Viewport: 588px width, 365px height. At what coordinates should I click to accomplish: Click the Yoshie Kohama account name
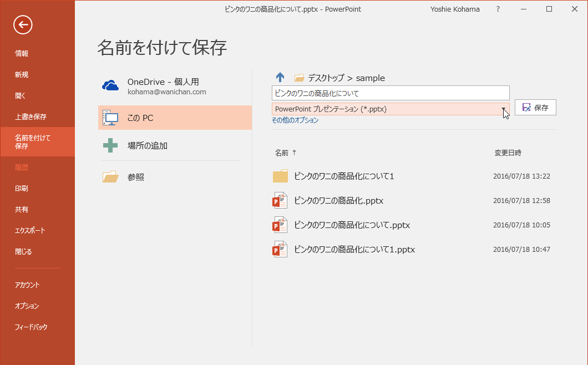tap(455, 9)
